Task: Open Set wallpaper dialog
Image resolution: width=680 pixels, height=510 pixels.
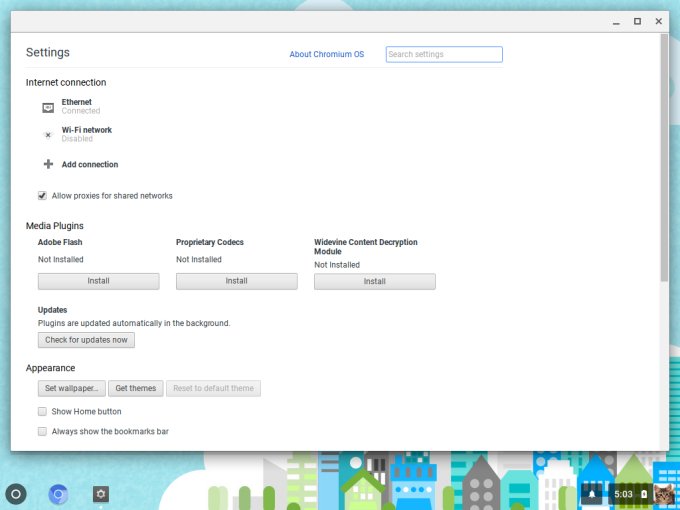Action: coord(72,388)
